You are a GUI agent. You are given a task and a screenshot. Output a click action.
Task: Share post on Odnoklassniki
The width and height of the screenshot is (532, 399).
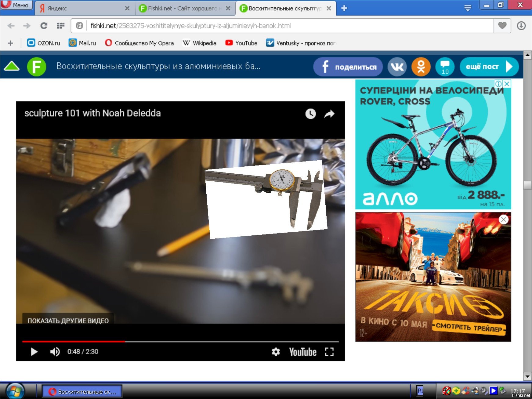pyautogui.click(x=421, y=67)
